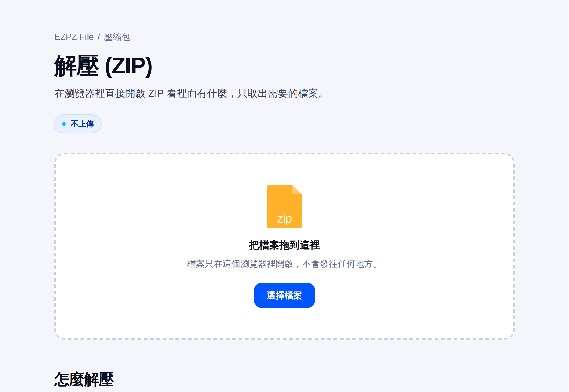Screen dimensions: 569x392
Task: Click the 選擇檔案 button
Action: (284, 295)
